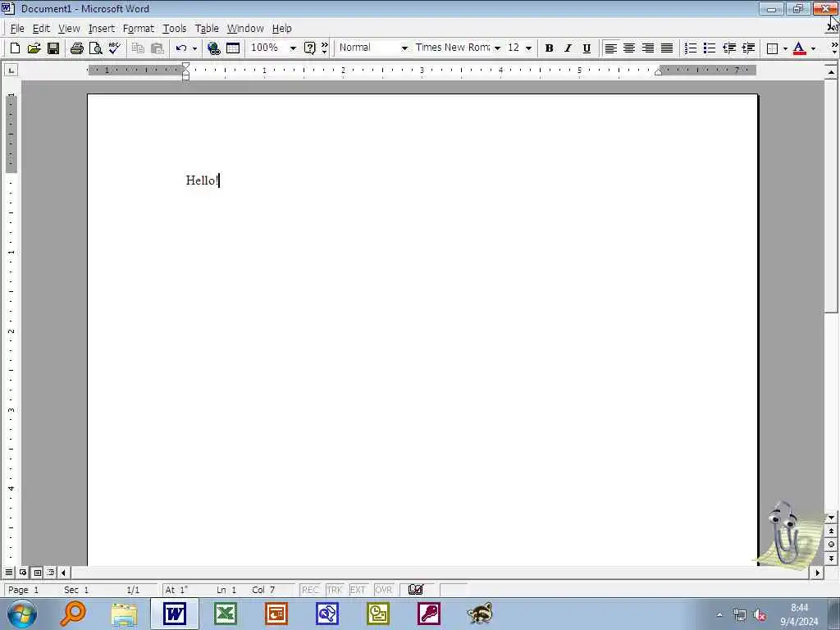Open PowerPoint from the taskbar
840x630 pixels.
[x=276, y=614]
